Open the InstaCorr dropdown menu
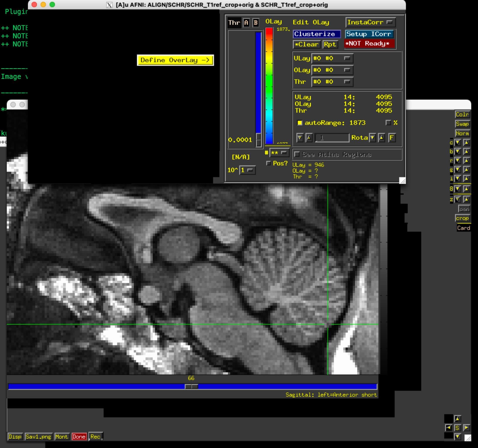Screen dimensions: 478x448 pyautogui.click(x=370, y=22)
